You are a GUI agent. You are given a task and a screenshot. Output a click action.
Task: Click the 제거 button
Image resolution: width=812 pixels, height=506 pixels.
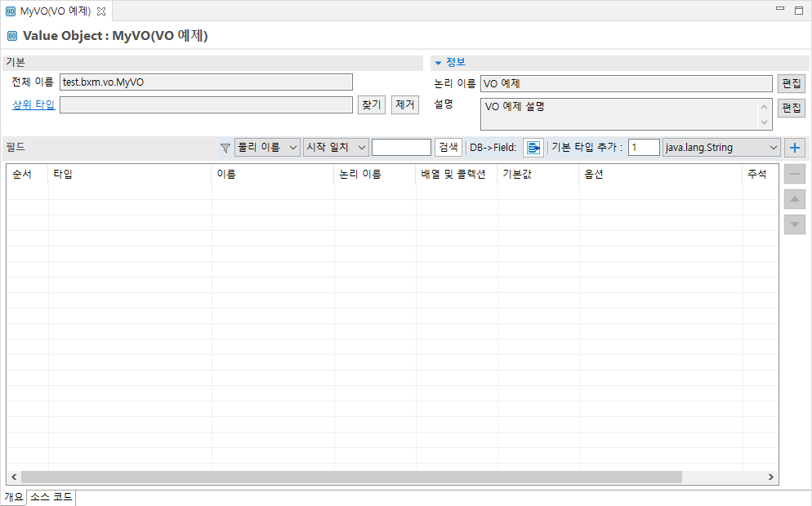tap(405, 104)
